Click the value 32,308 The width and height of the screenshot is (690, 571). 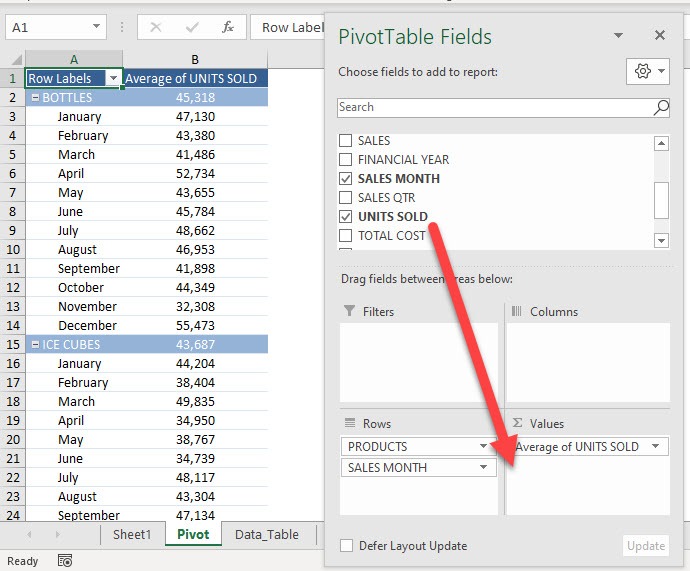pyautogui.click(x=195, y=307)
